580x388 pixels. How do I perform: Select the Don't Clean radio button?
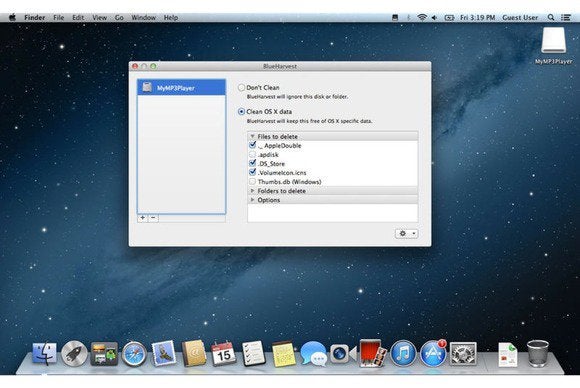click(241, 88)
